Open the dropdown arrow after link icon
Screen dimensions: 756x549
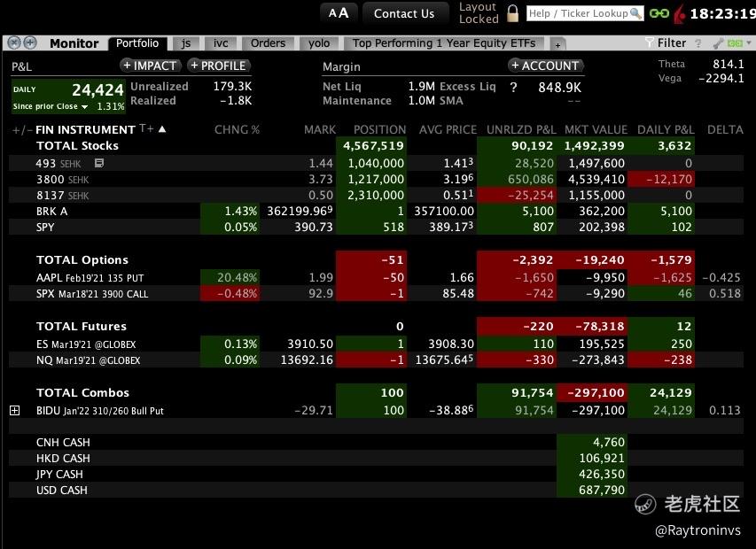click(749, 43)
